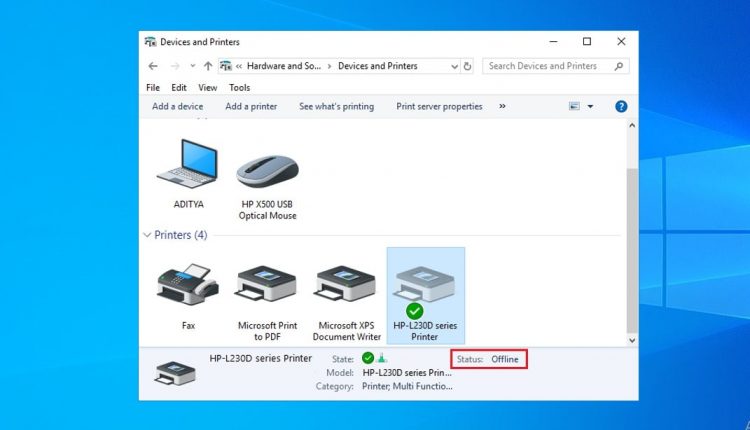
Task: Open the File menu
Action: click(153, 88)
